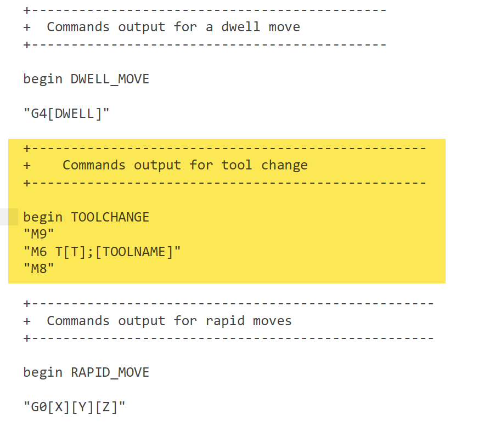Viewport: 484px width, 448px height.
Task: Click the word "begin" before DWELL_MOVE
Action: pyautogui.click(x=43, y=79)
